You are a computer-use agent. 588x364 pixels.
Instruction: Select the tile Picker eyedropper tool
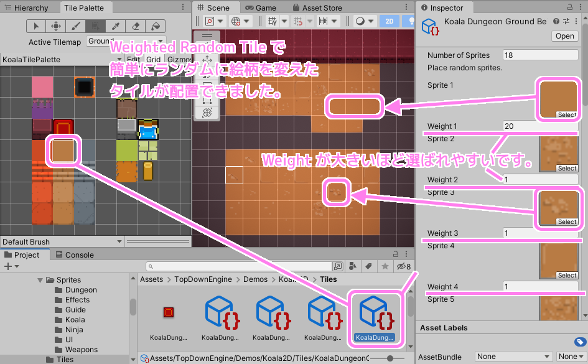pos(115,27)
